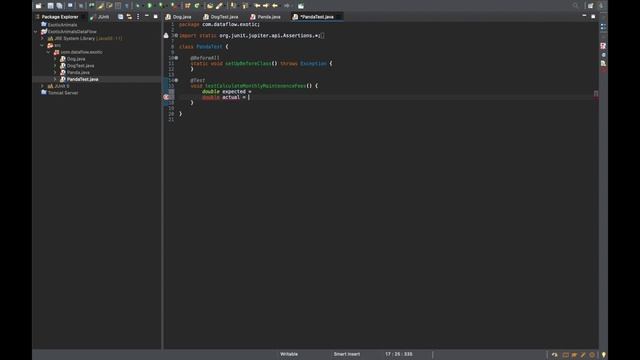Open Package Explorer View Menu dots

coord(138,17)
